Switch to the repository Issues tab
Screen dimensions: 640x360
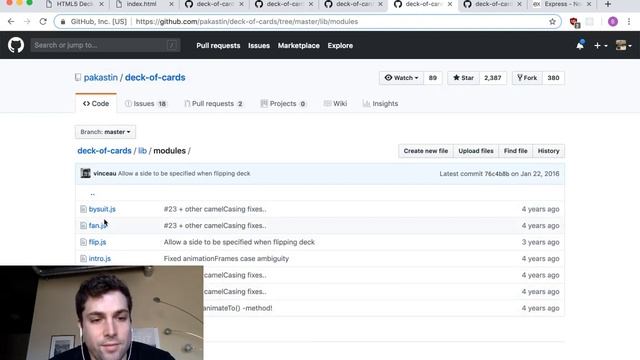tap(146, 103)
